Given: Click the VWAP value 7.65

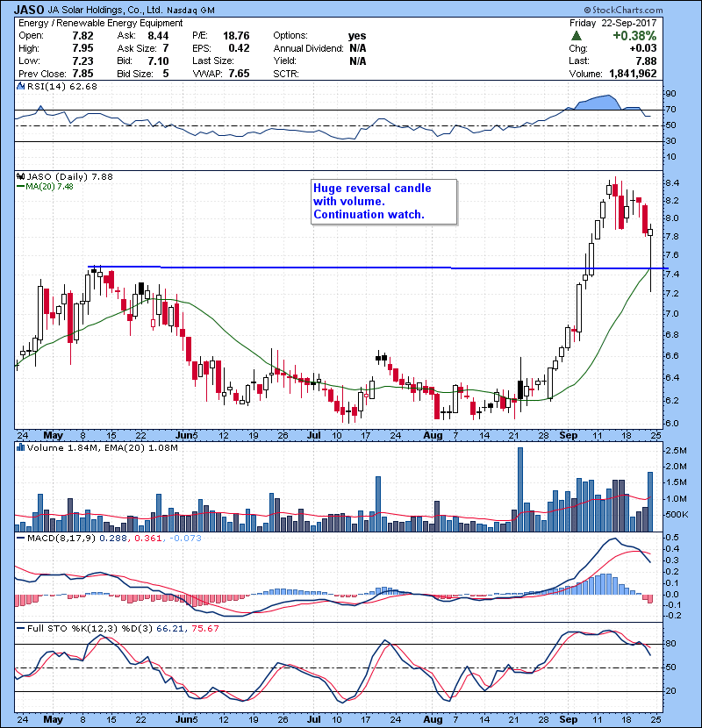Looking at the screenshot, I should [x=239, y=74].
